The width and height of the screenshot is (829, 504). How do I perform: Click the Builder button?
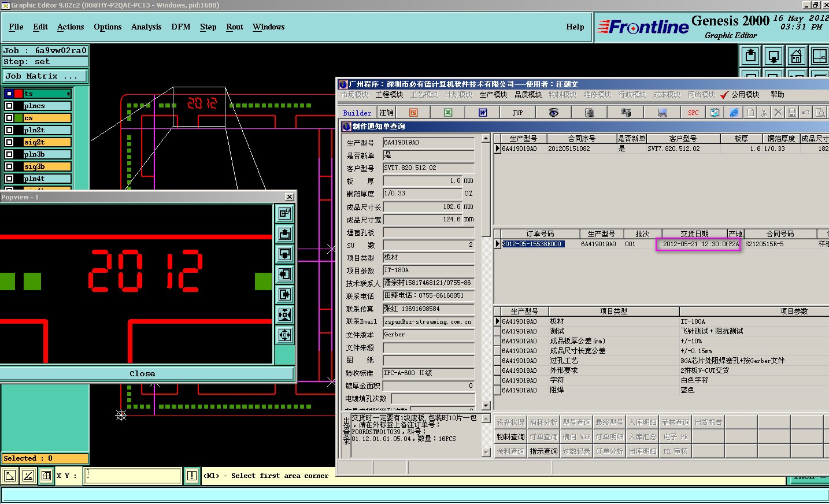[357, 113]
